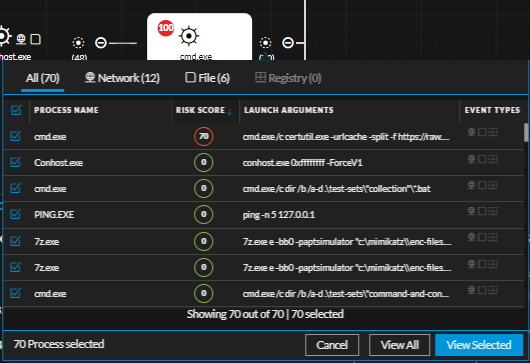Uncheck the PING.EXE row checkbox
The height and width of the screenshot is (363, 530).
click(15, 214)
